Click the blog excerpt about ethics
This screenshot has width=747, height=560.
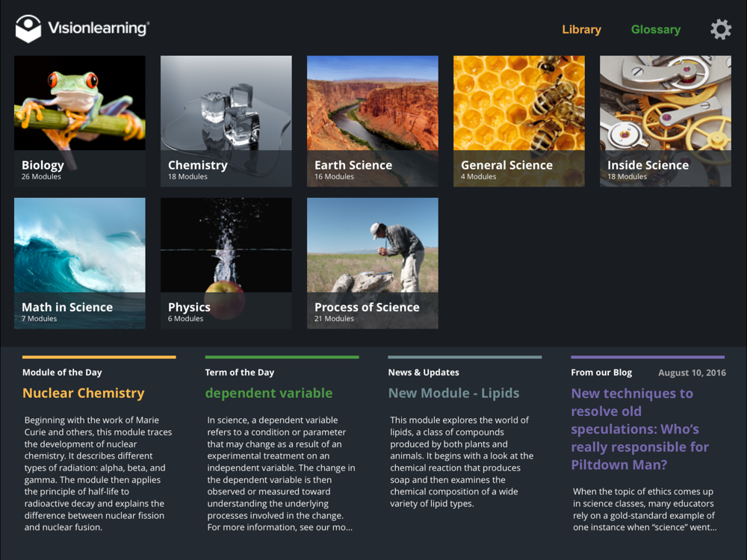coord(645,509)
